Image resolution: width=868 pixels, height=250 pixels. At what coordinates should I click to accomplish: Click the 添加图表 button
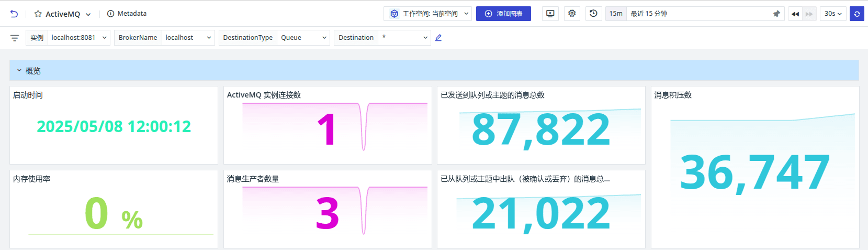(x=503, y=14)
